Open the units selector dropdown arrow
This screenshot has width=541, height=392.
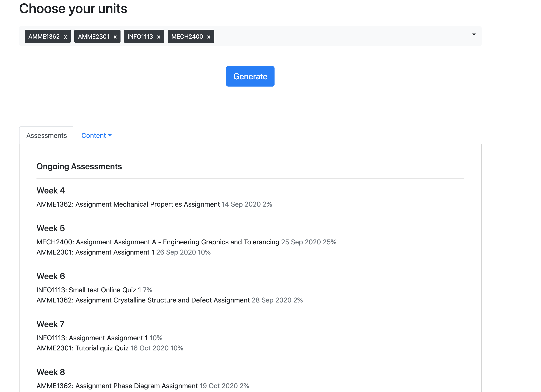pyautogui.click(x=474, y=35)
